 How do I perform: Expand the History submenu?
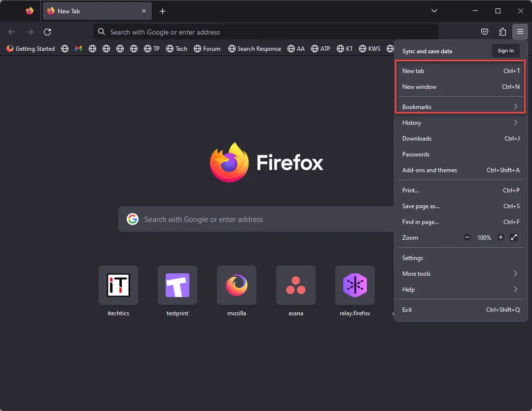click(x=461, y=122)
